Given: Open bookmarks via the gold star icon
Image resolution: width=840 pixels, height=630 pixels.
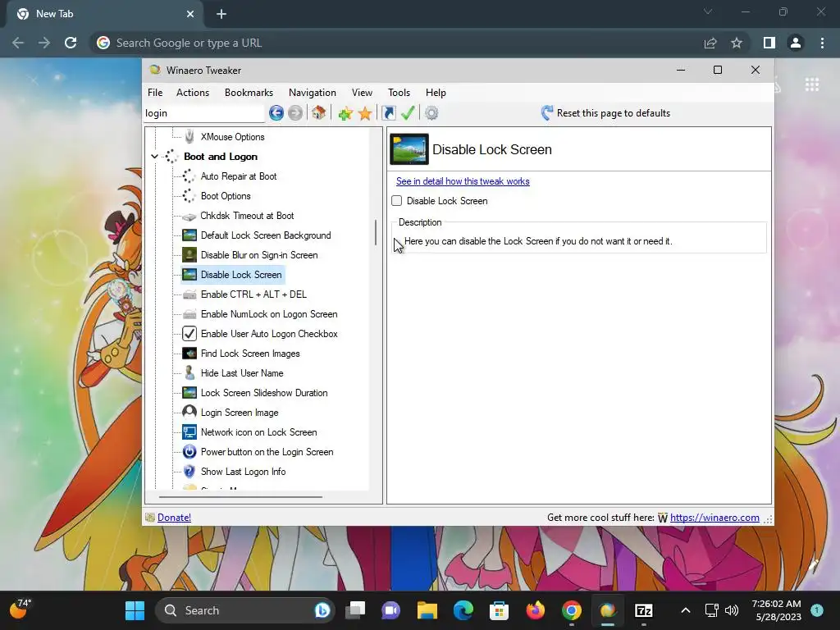Looking at the screenshot, I should 365,113.
